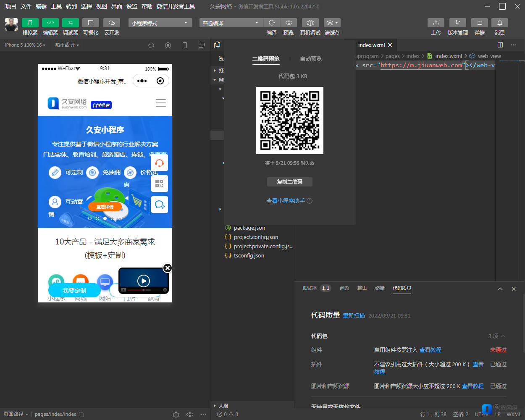Click the simulator refresh icon
This screenshot has height=420, width=525.
pyautogui.click(x=151, y=45)
